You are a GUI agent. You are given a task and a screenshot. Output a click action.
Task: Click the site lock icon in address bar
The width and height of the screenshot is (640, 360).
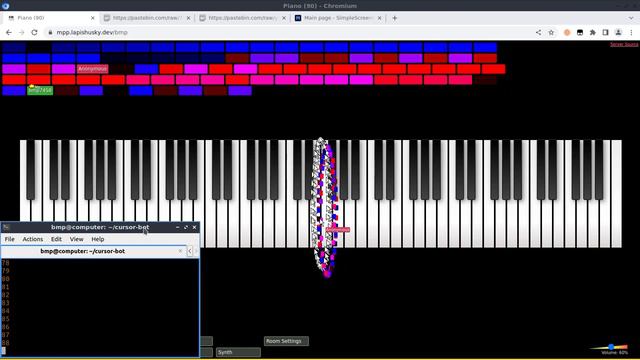pos(50,32)
